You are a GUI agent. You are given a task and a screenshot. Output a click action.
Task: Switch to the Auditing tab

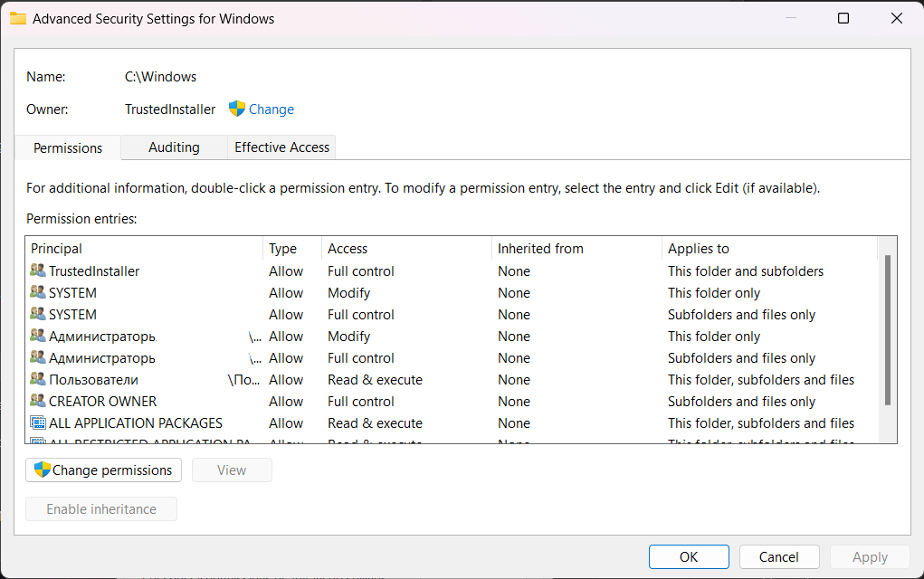174,147
